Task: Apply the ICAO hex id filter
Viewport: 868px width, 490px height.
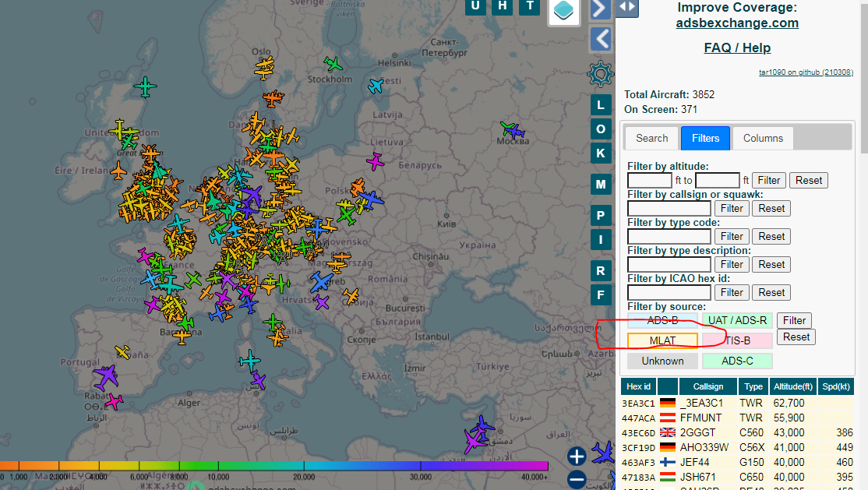Action: coord(732,292)
